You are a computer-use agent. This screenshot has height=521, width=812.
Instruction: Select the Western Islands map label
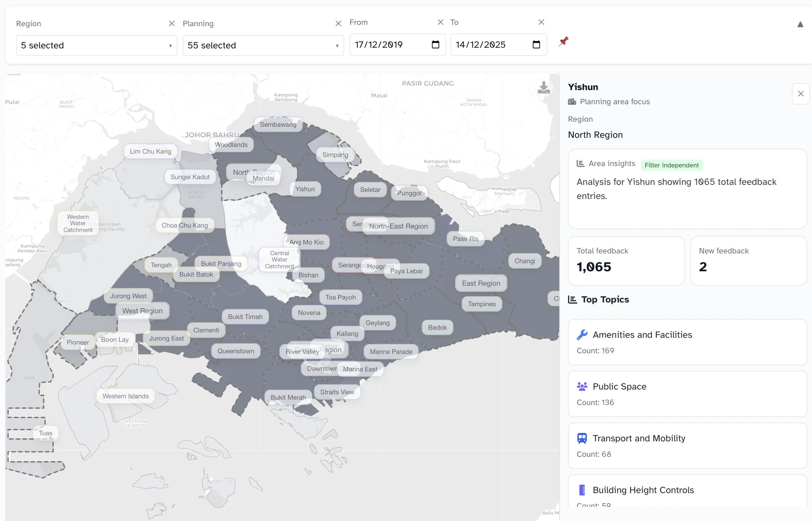pyautogui.click(x=125, y=396)
